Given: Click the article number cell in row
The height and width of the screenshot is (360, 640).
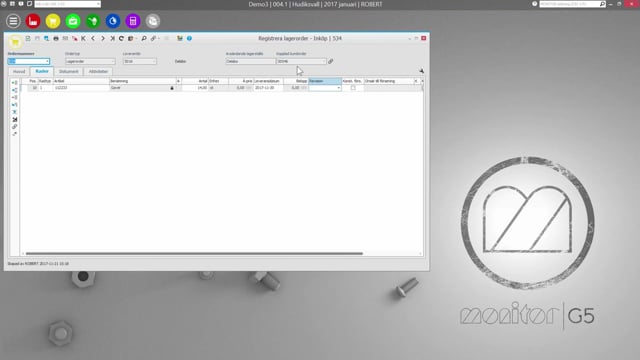Looking at the screenshot, I should pyautogui.click(x=81, y=88).
